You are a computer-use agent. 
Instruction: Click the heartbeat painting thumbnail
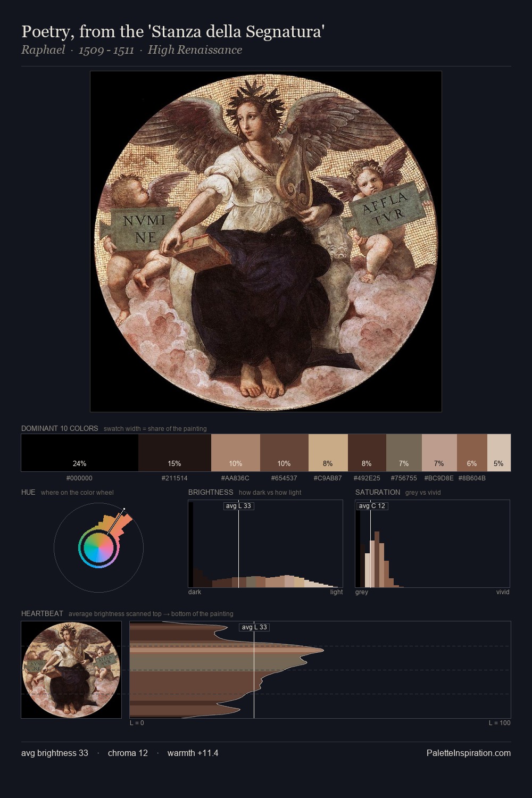coord(71,670)
